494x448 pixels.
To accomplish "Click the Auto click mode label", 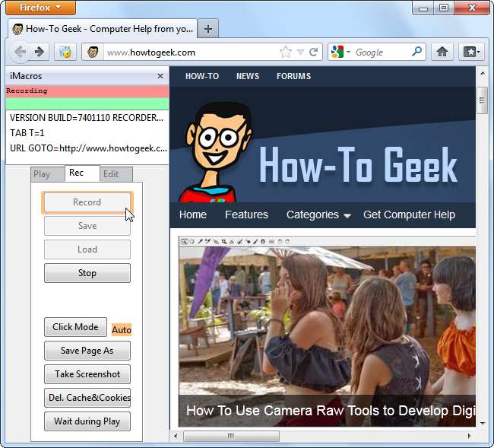I will coord(122,330).
